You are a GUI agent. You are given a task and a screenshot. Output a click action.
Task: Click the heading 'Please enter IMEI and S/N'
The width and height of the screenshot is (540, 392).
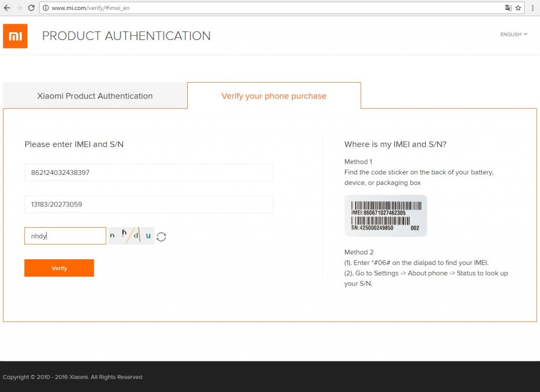[74, 144]
